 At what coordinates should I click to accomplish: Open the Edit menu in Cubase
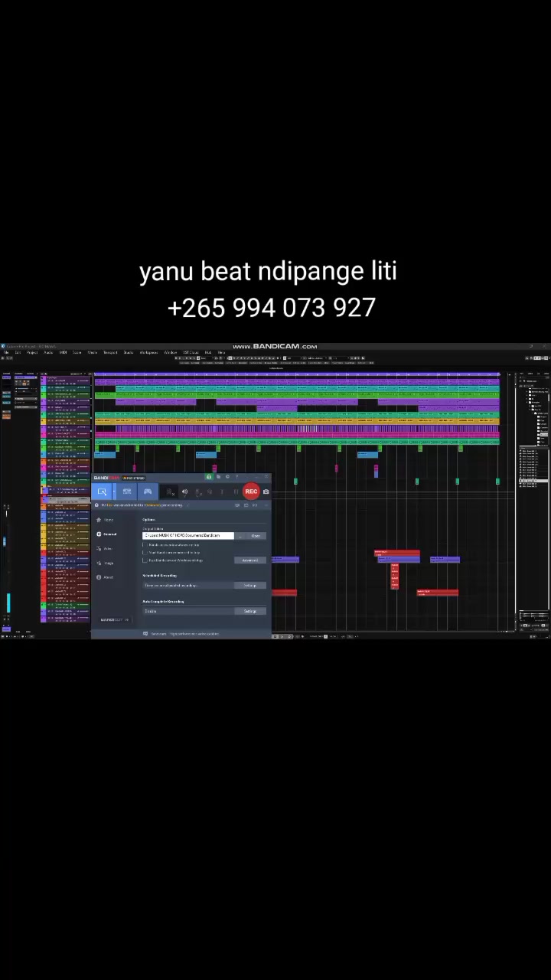point(18,352)
